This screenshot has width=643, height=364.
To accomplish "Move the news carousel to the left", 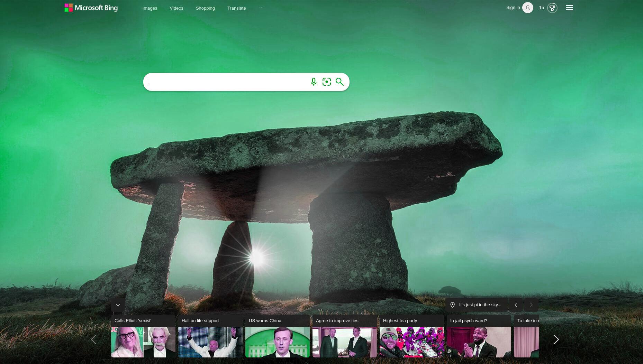I will pyautogui.click(x=93, y=339).
